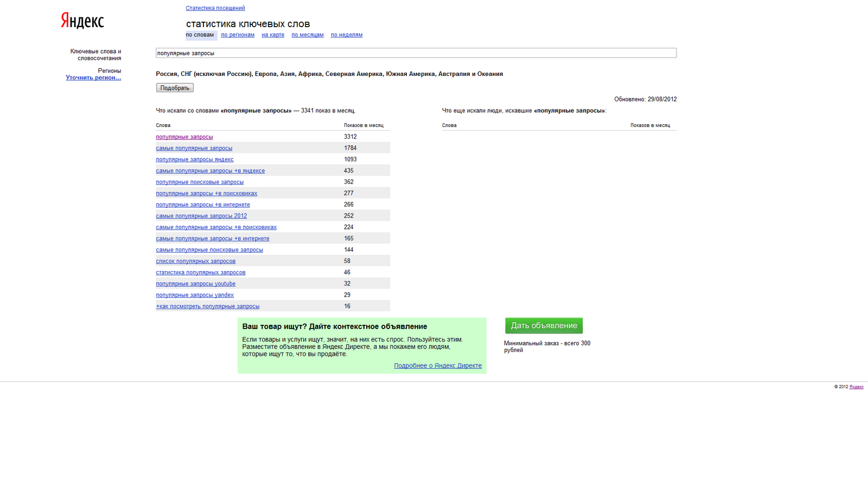Open популярные запросы +в интернете with 266 shows
Image resolution: width=868 pixels, height=488 pixels.
pos(203,205)
